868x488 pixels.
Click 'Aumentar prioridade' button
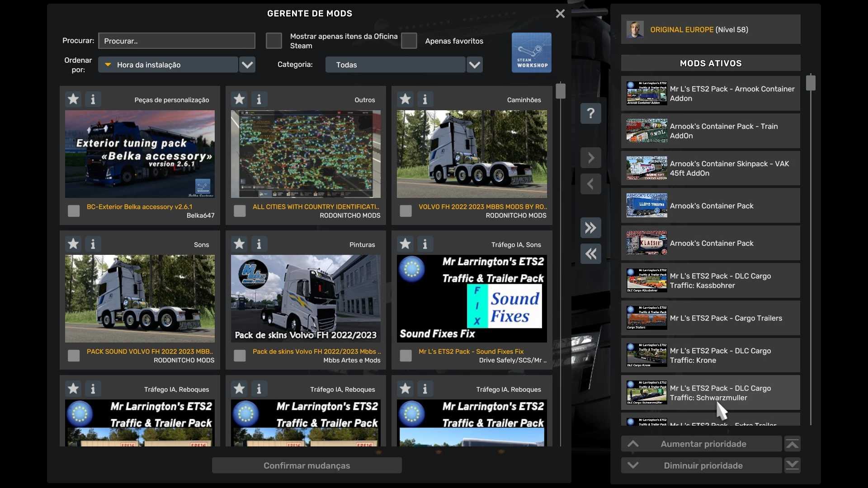(x=703, y=444)
